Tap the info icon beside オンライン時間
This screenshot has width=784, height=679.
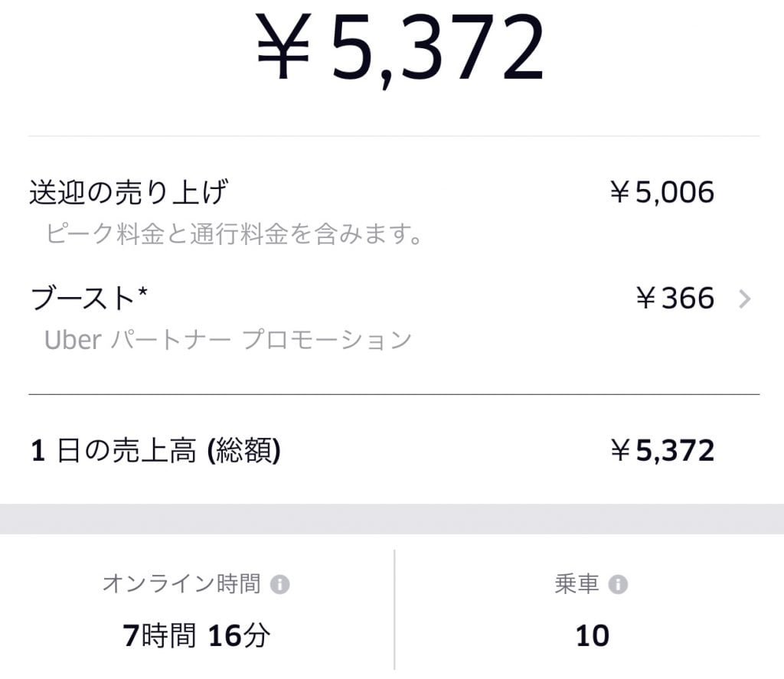280,586
